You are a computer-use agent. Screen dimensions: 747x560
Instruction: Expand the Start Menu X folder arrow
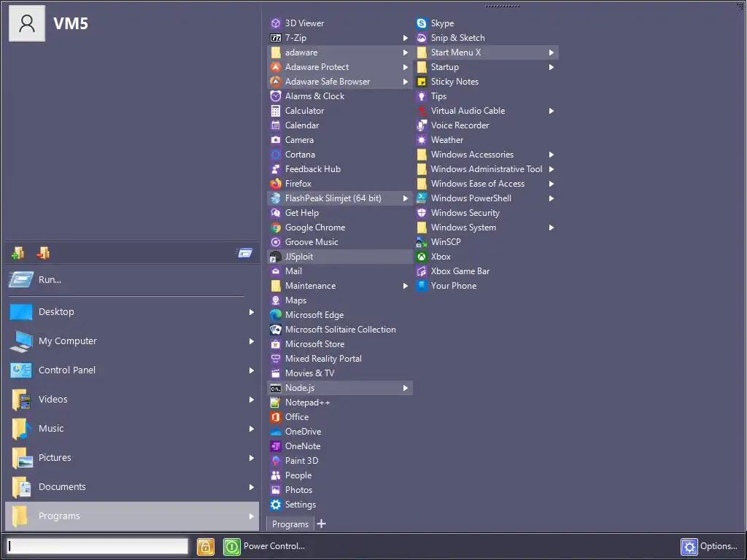[x=551, y=52]
